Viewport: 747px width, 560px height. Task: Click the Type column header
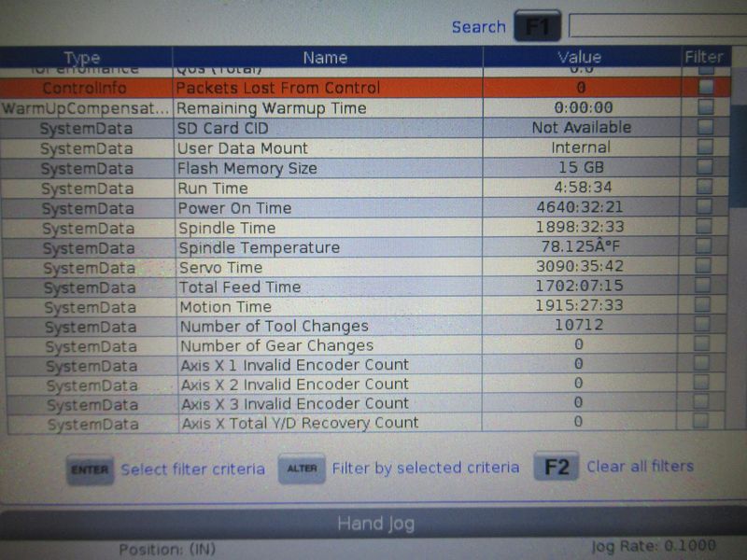(86, 58)
